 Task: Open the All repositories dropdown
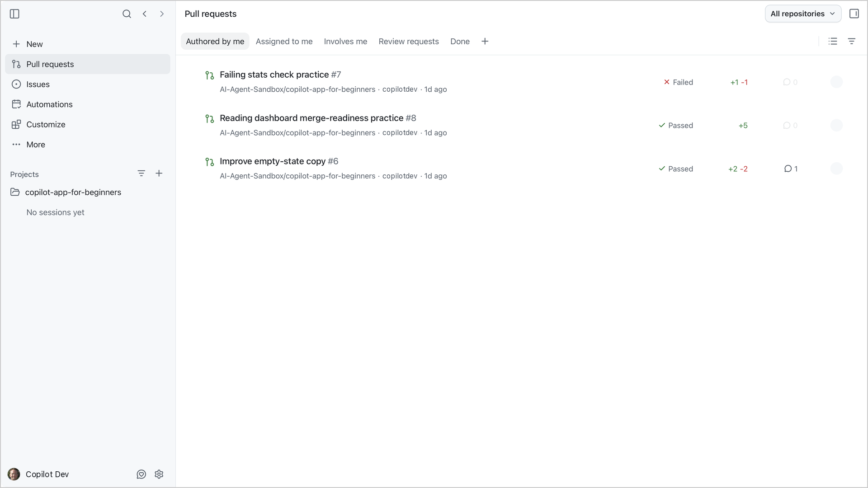click(x=803, y=14)
